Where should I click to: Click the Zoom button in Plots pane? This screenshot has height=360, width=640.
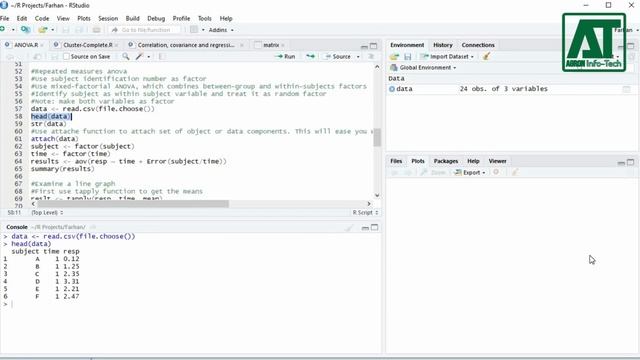(x=433, y=173)
